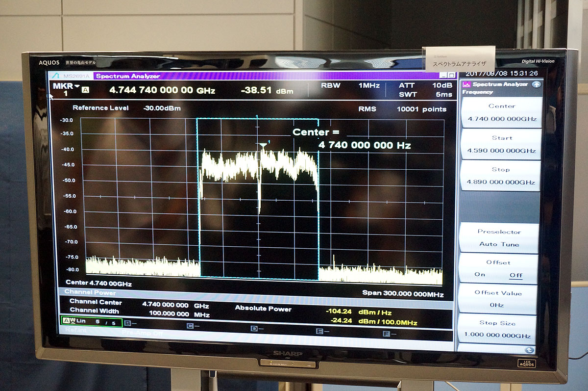This screenshot has height=391, width=588.
Task: Select trace F tab
Action: click(x=389, y=334)
